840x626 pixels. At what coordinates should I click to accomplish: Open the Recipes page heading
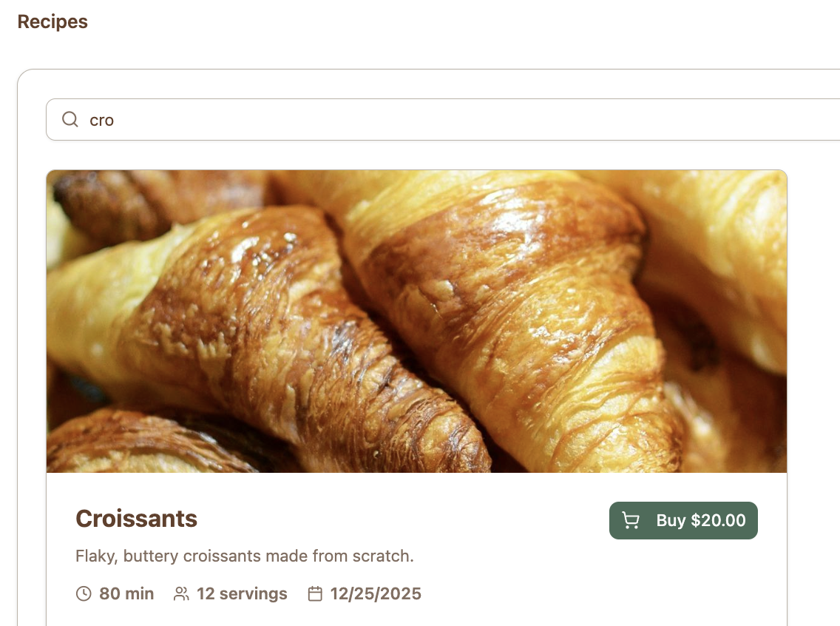click(52, 21)
